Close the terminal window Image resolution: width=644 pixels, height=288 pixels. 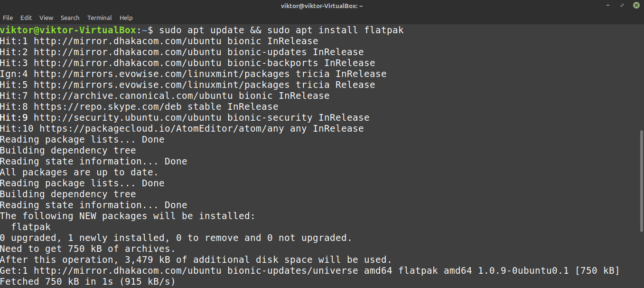coord(635,6)
